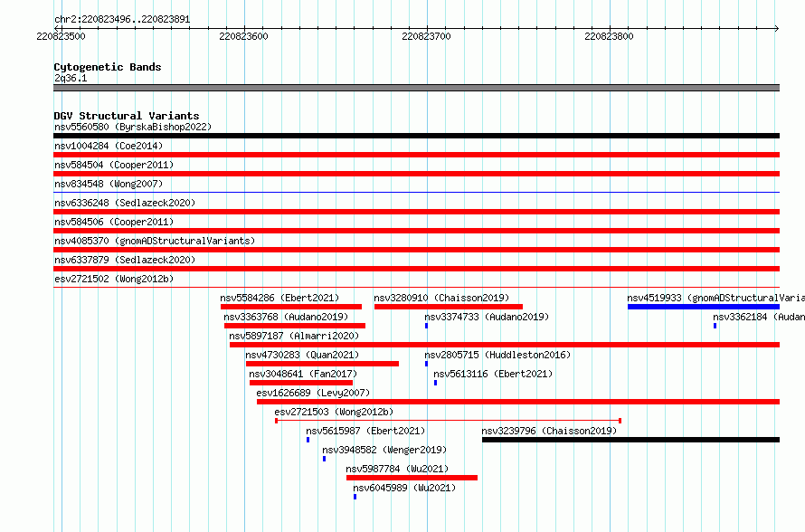Open esv2721503 (Wong2012b) label
Screen dimensions: 805x532
[335, 412]
